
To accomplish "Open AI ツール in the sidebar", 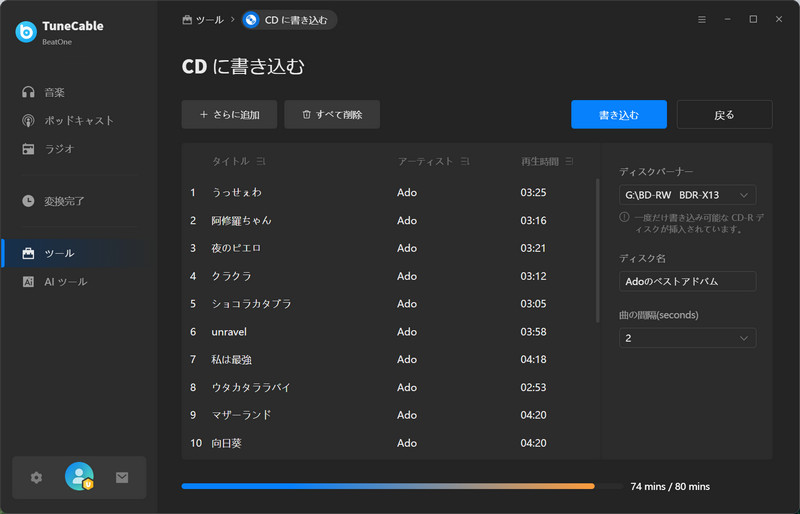I will click(55, 282).
